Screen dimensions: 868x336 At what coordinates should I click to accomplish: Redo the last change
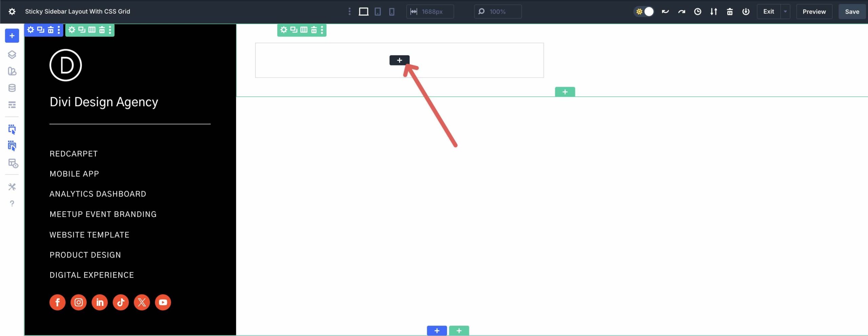pyautogui.click(x=681, y=12)
